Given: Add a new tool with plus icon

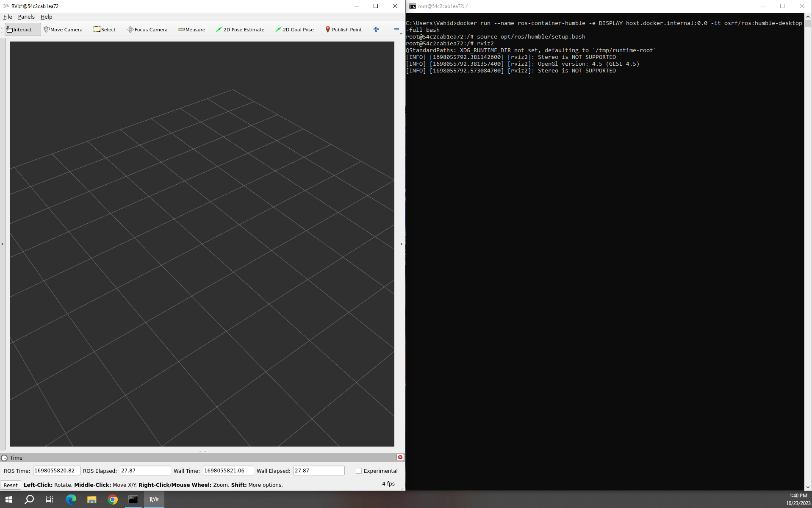Looking at the screenshot, I should (x=376, y=29).
